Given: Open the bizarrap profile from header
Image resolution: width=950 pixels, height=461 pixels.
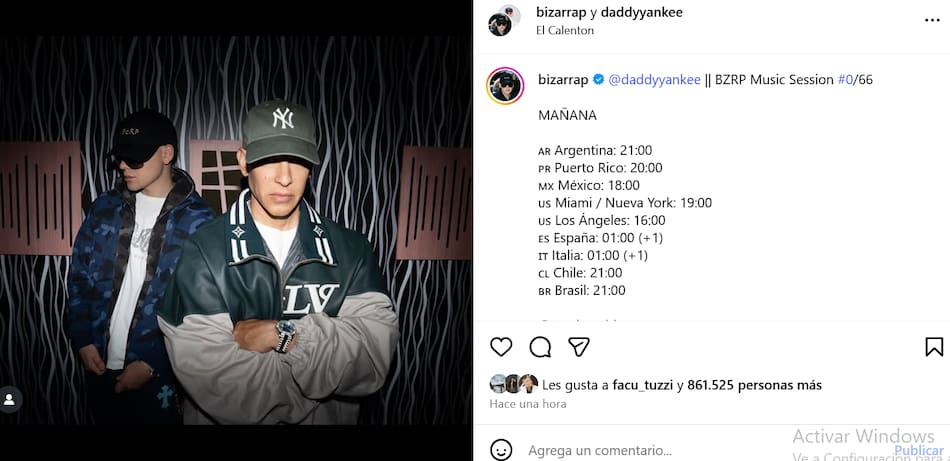Looking at the screenshot, I should tap(562, 12).
